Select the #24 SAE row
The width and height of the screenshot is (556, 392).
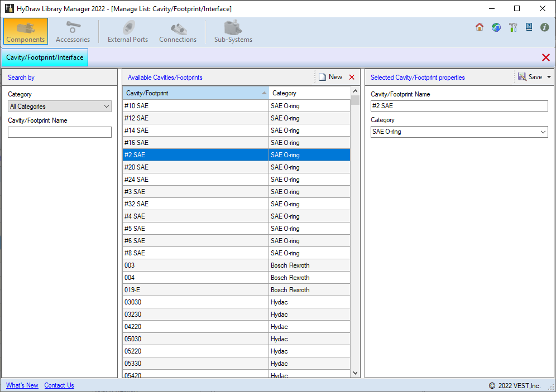tap(236, 180)
